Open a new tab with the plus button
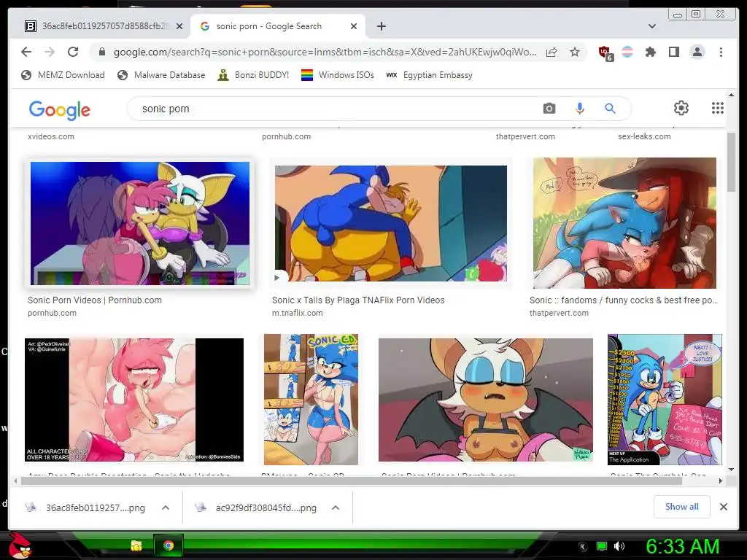This screenshot has width=747, height=560. [x=381, y=26]
